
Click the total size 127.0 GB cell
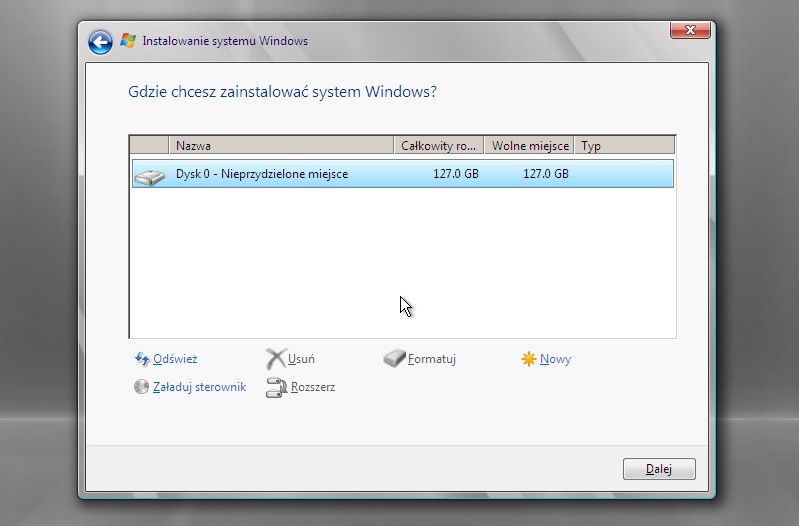[456, 174]
